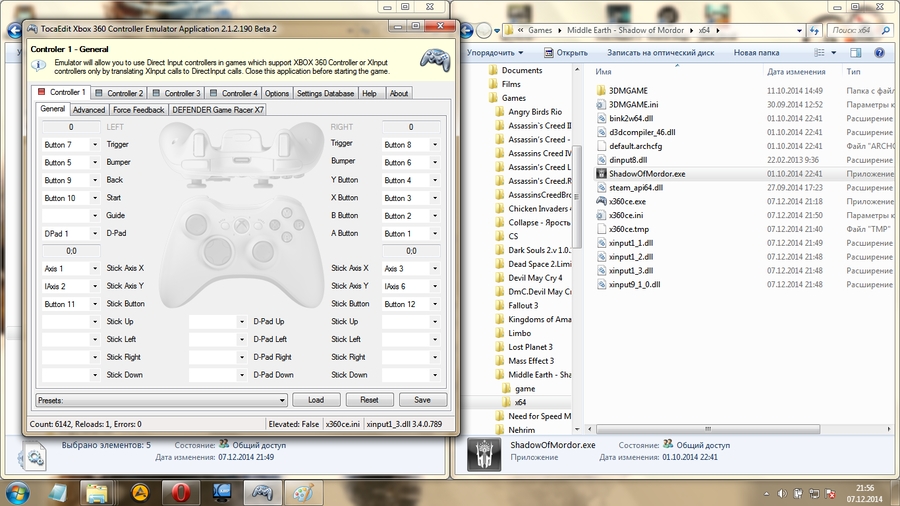
Task: Open the Force Feedback tab
Action: (139, 110)
